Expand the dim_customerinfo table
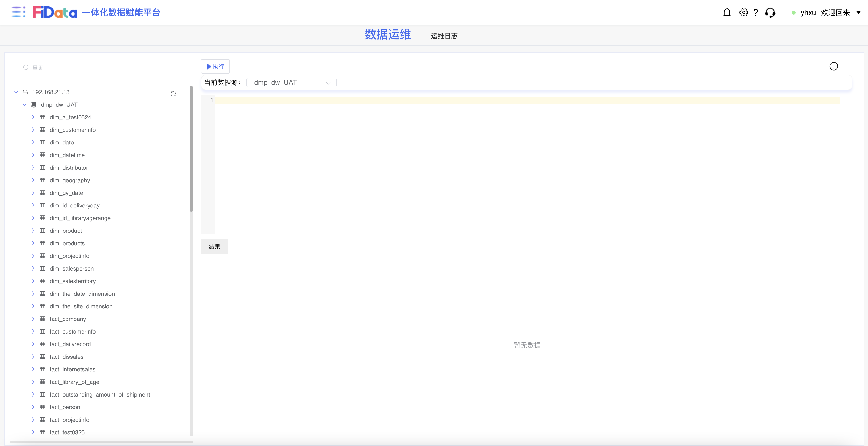The image size is (868, 446). [x=33, y=130]
